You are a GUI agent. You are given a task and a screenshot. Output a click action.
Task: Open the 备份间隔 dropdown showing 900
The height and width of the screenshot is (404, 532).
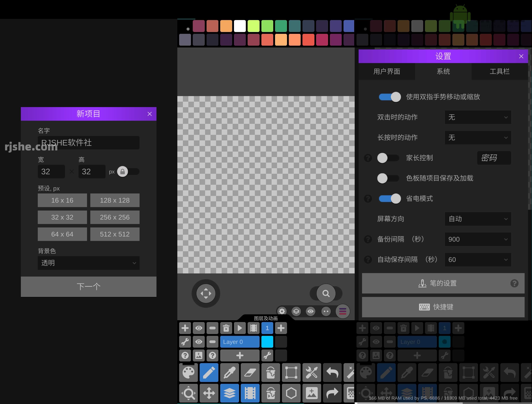tap(478, 239)
